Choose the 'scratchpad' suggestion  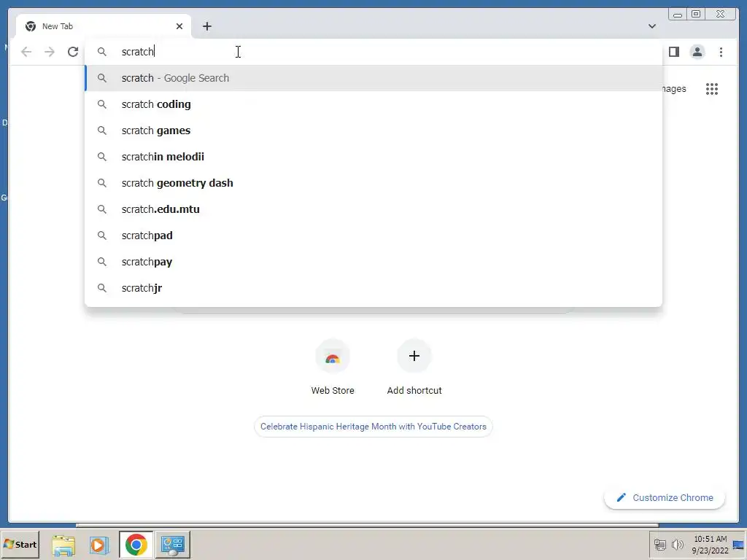(373, 236)
